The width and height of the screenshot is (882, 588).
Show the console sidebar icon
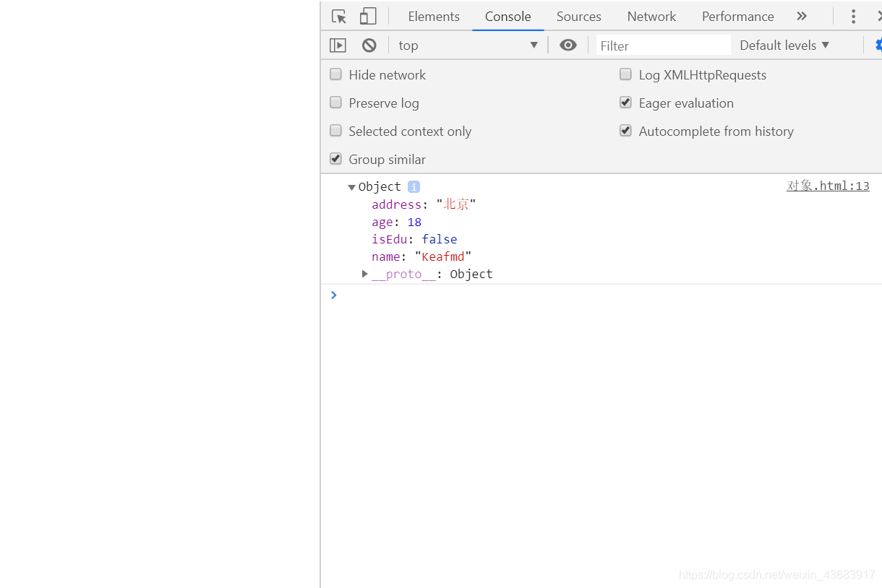338,46
